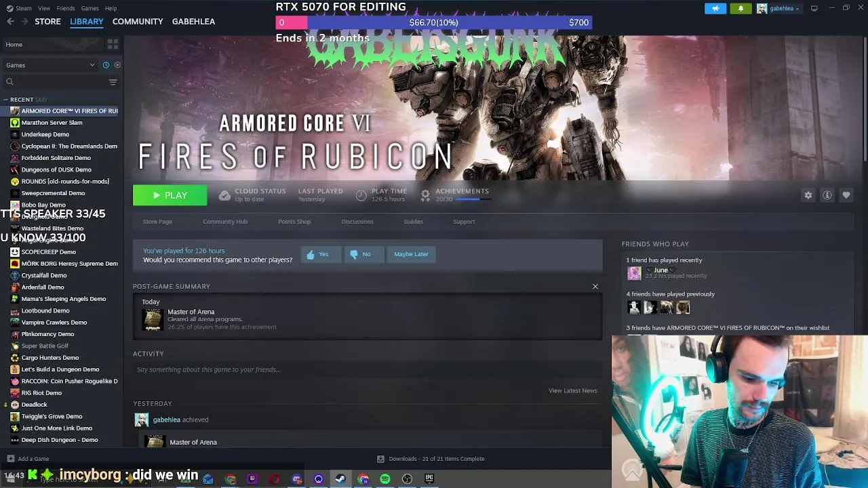Open the Steam announcements megaphone button
Screen dimensions: 868x488
715,8
